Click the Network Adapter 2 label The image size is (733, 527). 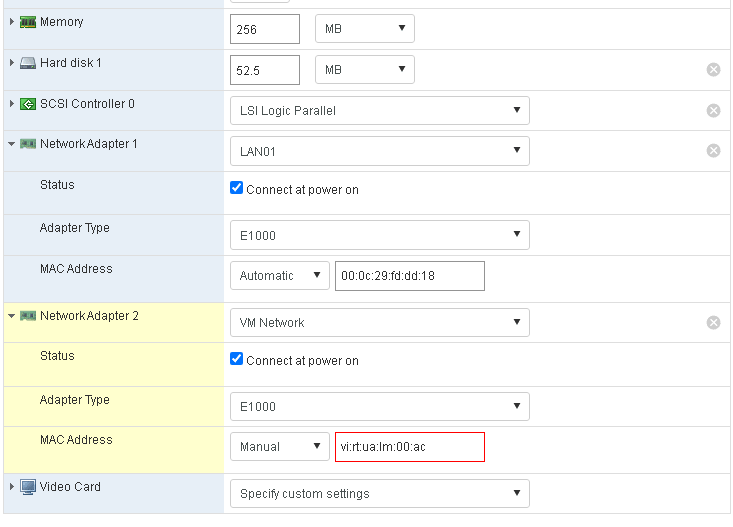[89, 316]
